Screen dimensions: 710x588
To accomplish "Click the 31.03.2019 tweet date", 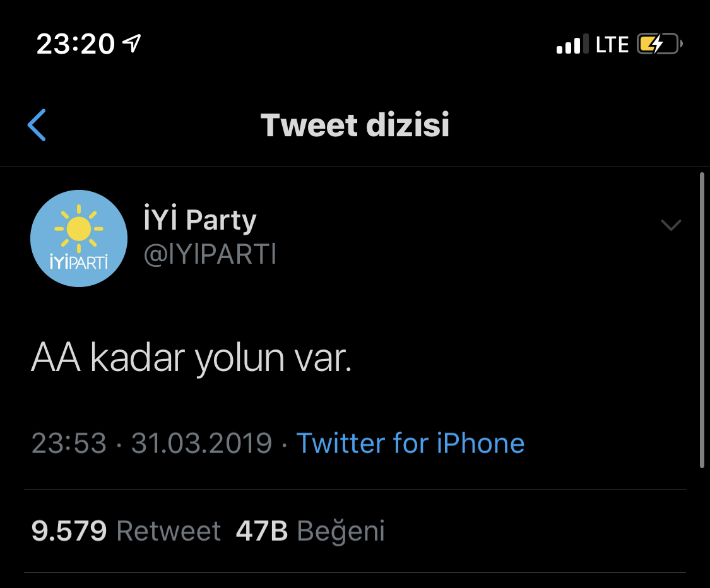I will (201, 443).
